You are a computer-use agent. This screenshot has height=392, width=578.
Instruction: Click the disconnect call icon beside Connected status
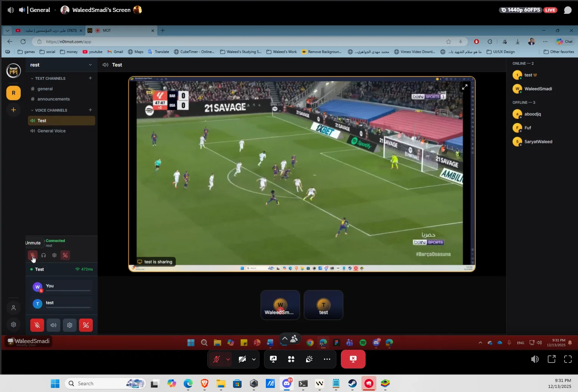[65, 255]
